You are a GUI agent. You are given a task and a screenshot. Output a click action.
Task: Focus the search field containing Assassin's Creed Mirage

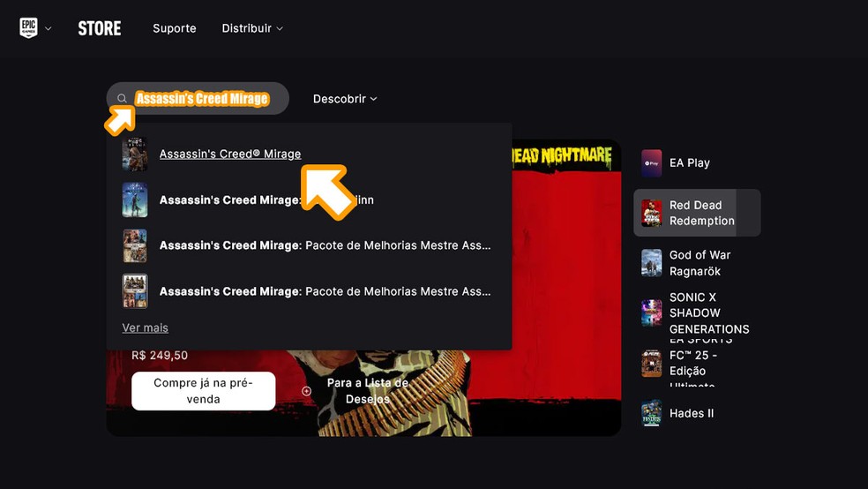[x=198, y=99]
